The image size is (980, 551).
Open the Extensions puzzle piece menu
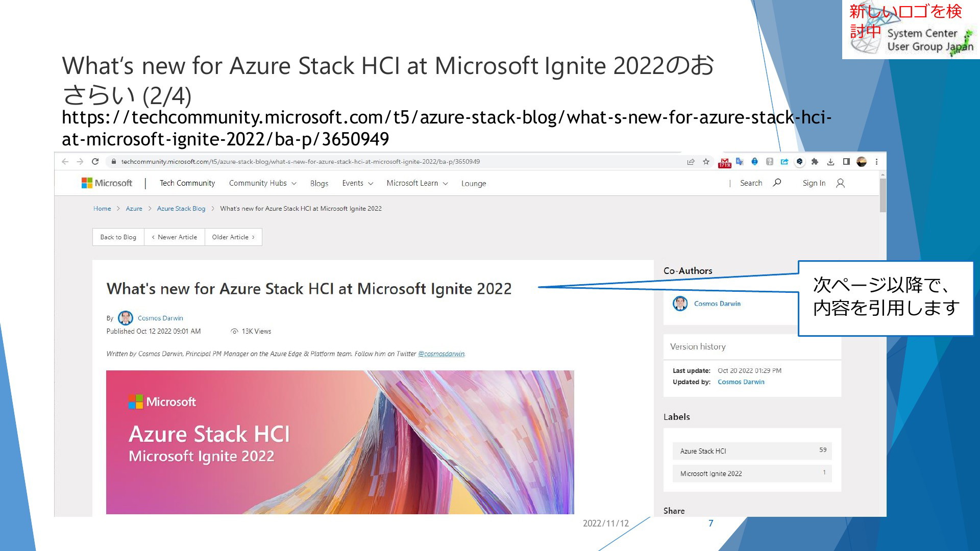815,162
